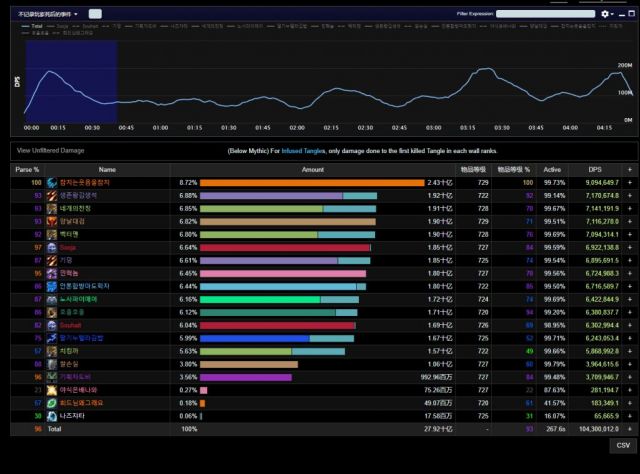
Task: Click the View Unfiltered Damage link
Action: 50,150
